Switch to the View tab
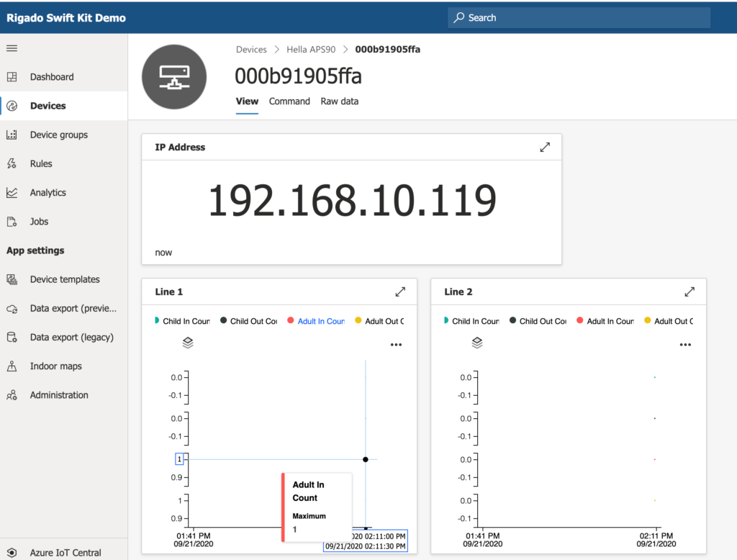The image size is (737, 560). point(247,101)
